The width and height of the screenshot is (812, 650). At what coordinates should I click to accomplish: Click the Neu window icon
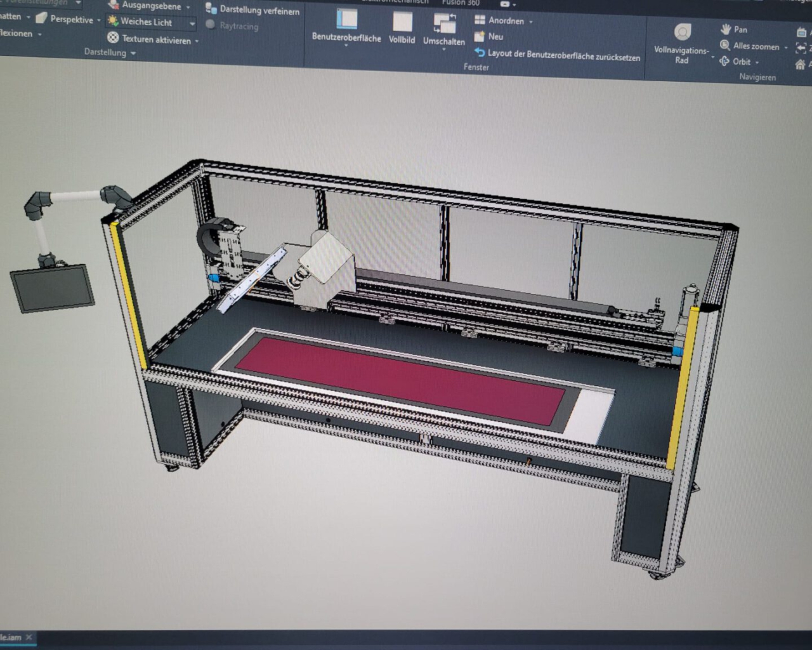(x=480, y=36)
